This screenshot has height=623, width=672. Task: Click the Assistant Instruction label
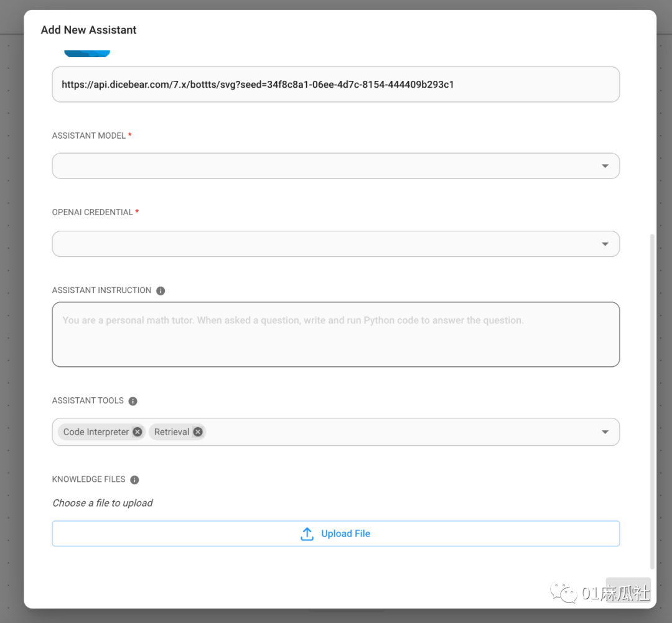[101, 290]
